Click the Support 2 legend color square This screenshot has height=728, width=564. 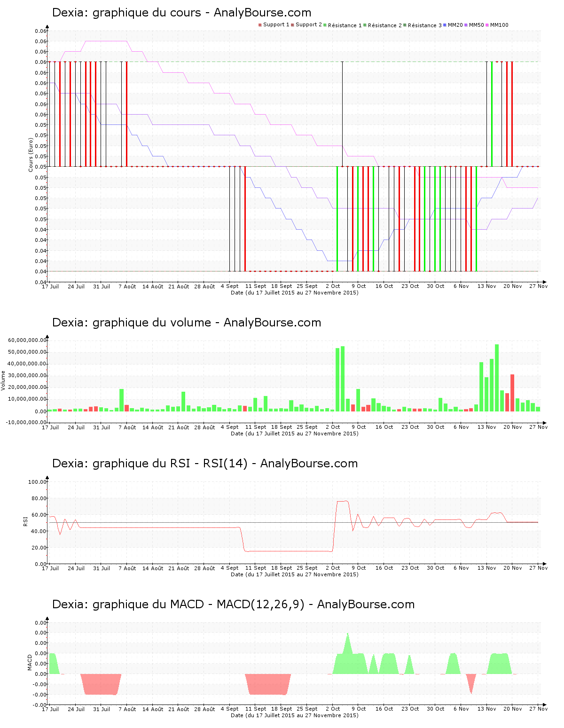(292, 25)
